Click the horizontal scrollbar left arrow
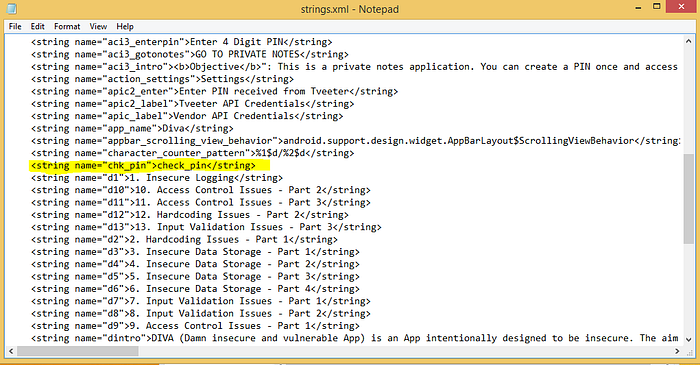 click(x=11, y=352)
